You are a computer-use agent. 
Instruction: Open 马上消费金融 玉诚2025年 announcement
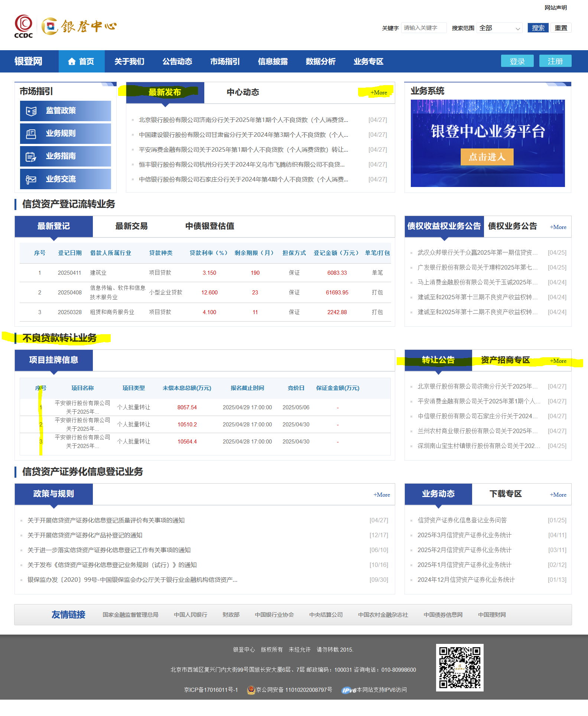coord(478,282)
